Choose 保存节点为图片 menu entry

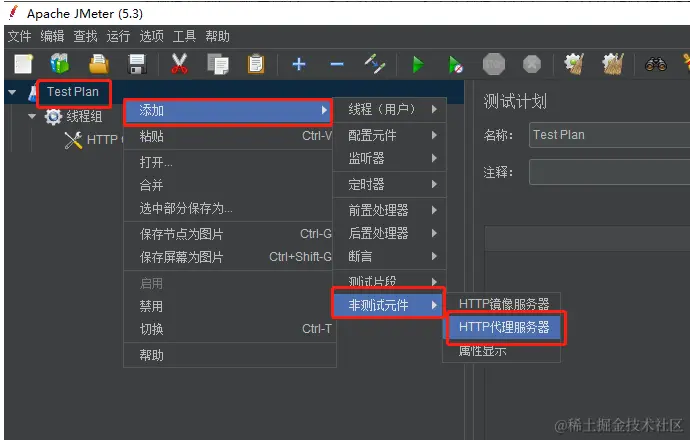(x=229, y=234)
